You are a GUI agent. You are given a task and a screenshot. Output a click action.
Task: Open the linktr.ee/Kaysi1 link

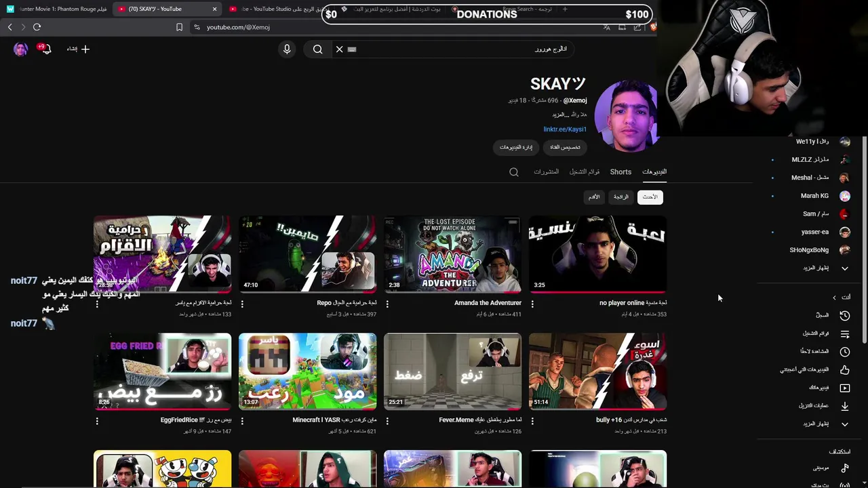click(565, 129)
